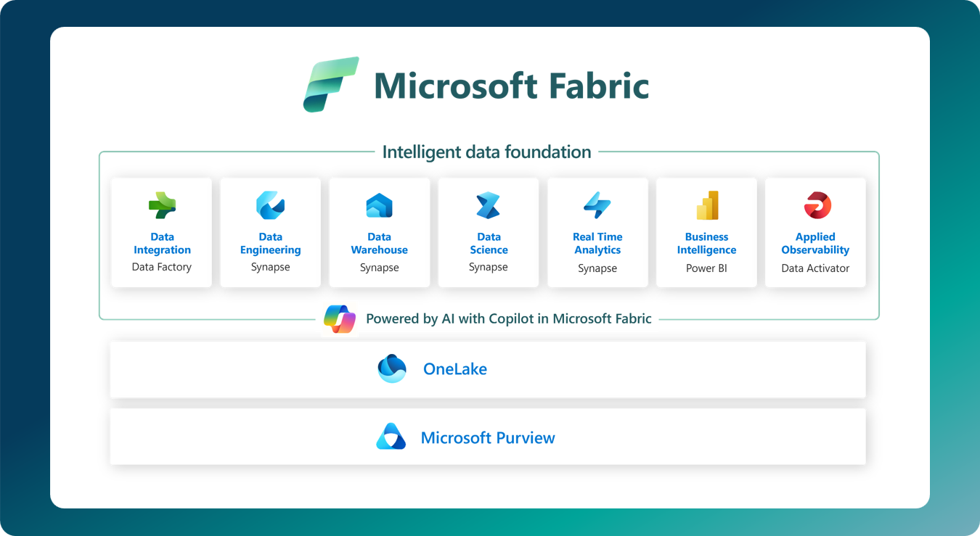
Task: Click the OneLake text label
Action: [x=455, y=369]
